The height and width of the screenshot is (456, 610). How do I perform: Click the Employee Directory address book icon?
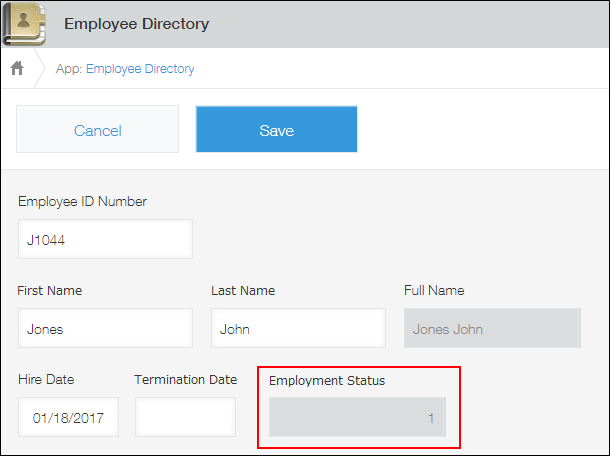24,23
